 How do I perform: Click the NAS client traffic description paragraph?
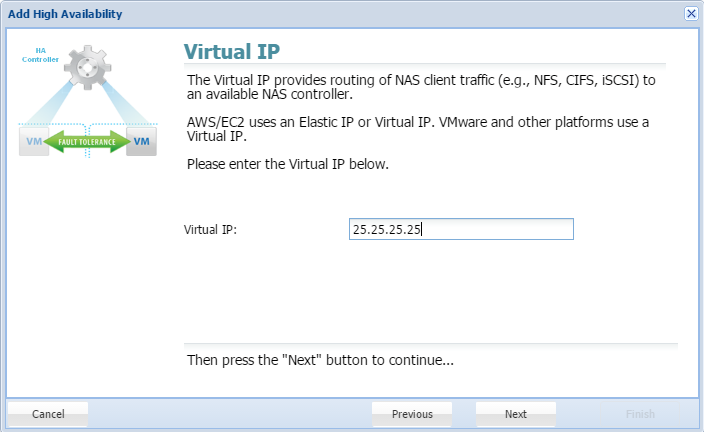coord(420,87)
